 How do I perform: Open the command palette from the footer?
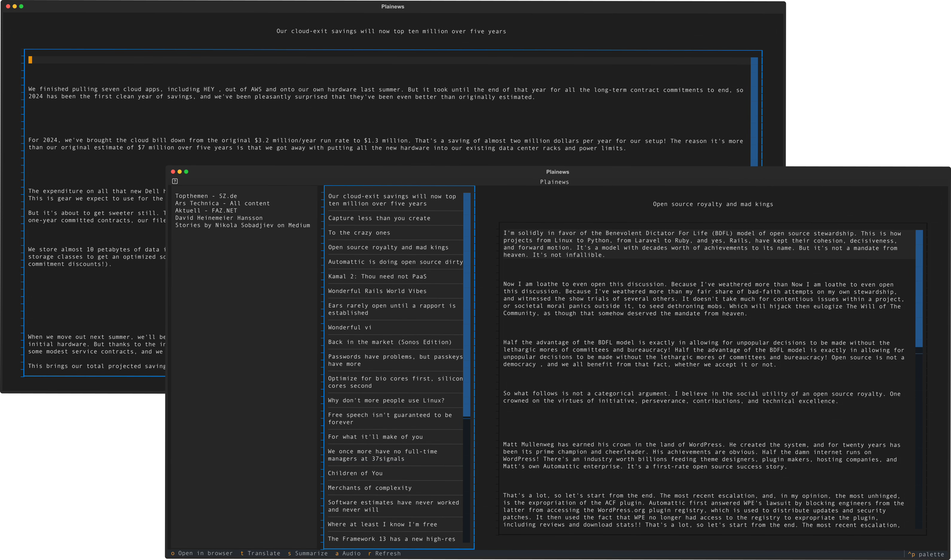[926, 554]
